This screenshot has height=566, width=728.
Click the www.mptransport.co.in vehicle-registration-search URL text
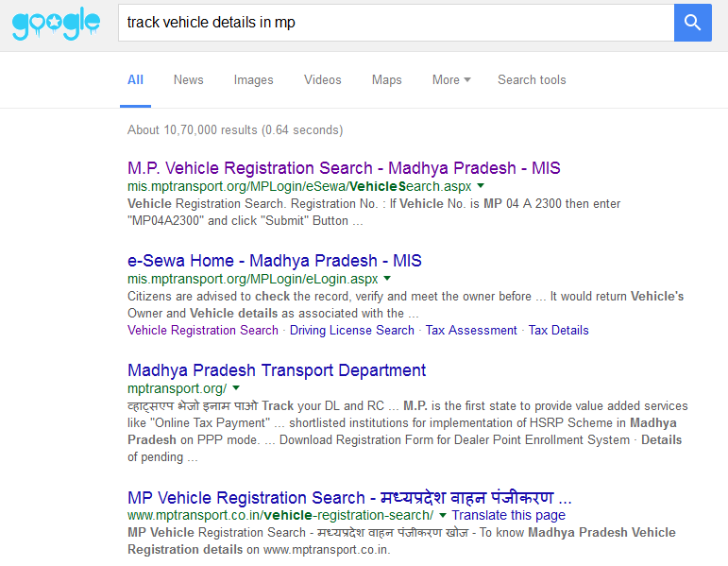tap(280, 515)
